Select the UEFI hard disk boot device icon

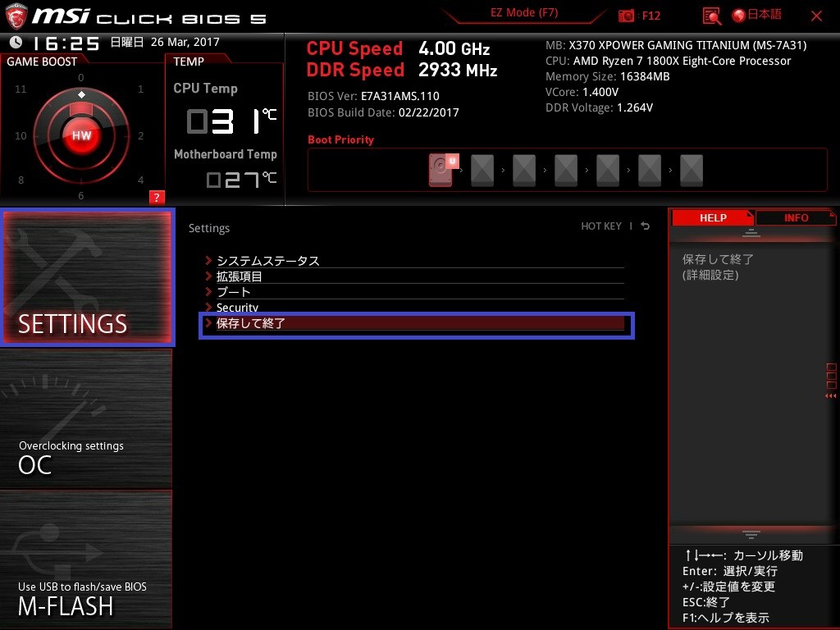pyautogui.click(x=444, y=170)
